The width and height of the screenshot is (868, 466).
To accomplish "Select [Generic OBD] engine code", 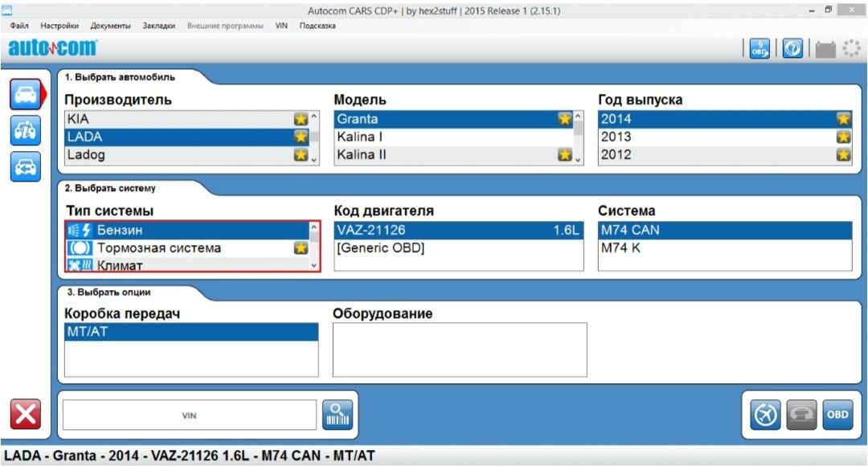I will (x=458, y=248).
